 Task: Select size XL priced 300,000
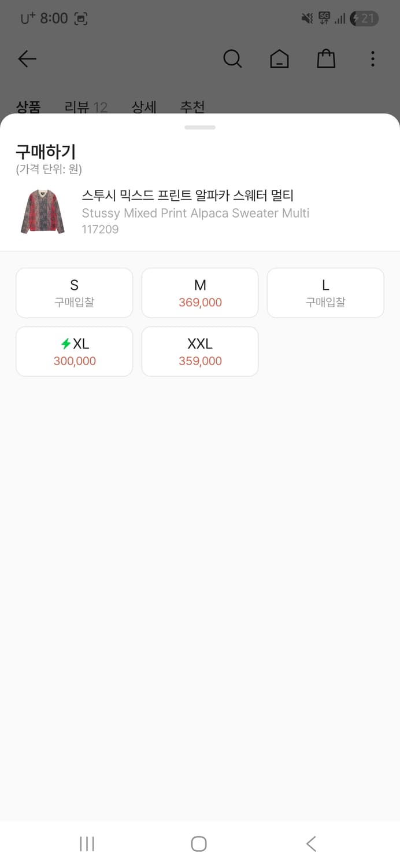74,351
